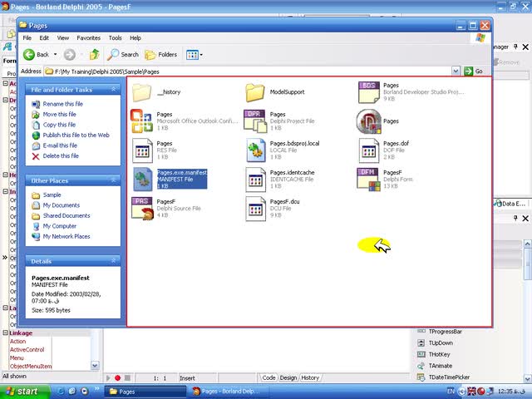The image size is (532, 399).
Task: Click Publish this file to the Web
Action: [x=76, y=135]
